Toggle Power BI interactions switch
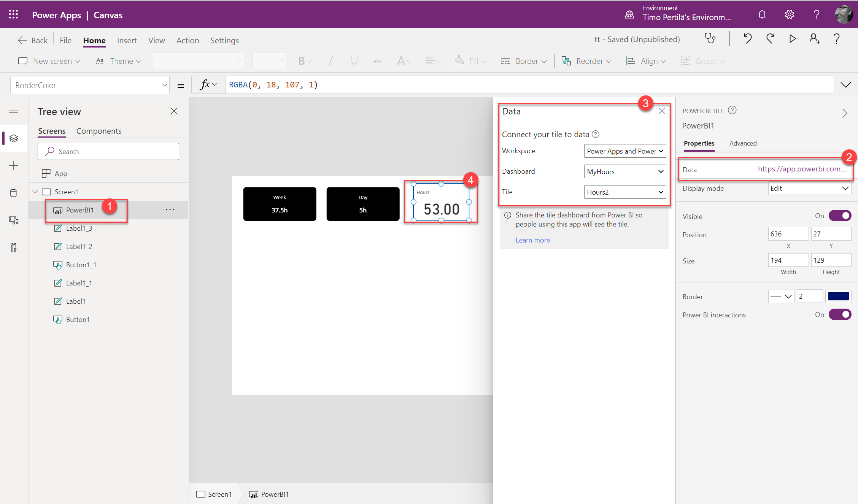 point(840,314)
